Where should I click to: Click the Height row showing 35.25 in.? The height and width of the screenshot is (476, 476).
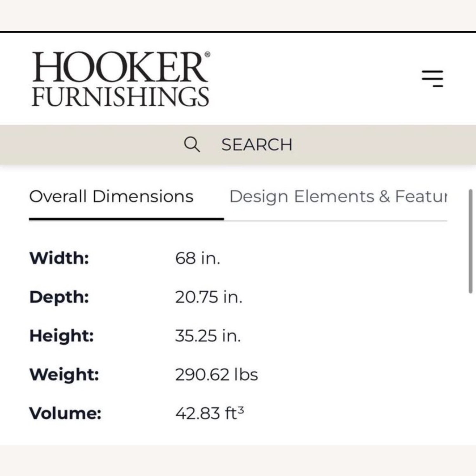pos(208,335)
